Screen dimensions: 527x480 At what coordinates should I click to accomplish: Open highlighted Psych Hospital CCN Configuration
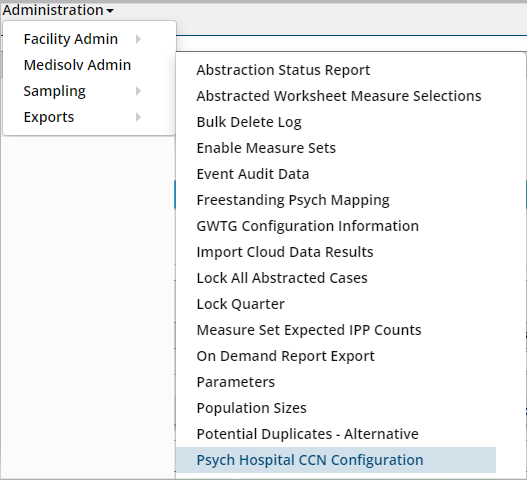coord(336,460)
